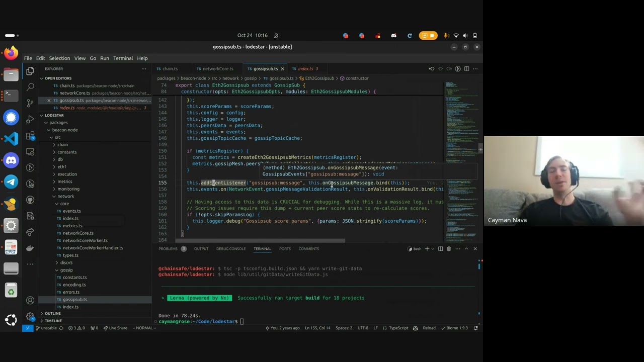Open encoding.ts in the file tree
Image resolution: width=644 pixels, height=362 pixels.
tap(74, 285)
